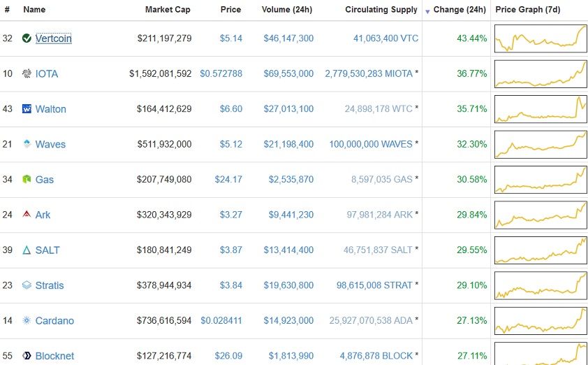Image resolution: width=588 pixels, height=365 pixels.
Task: Click the Walton coin logo icon
Action: point(27,109)
